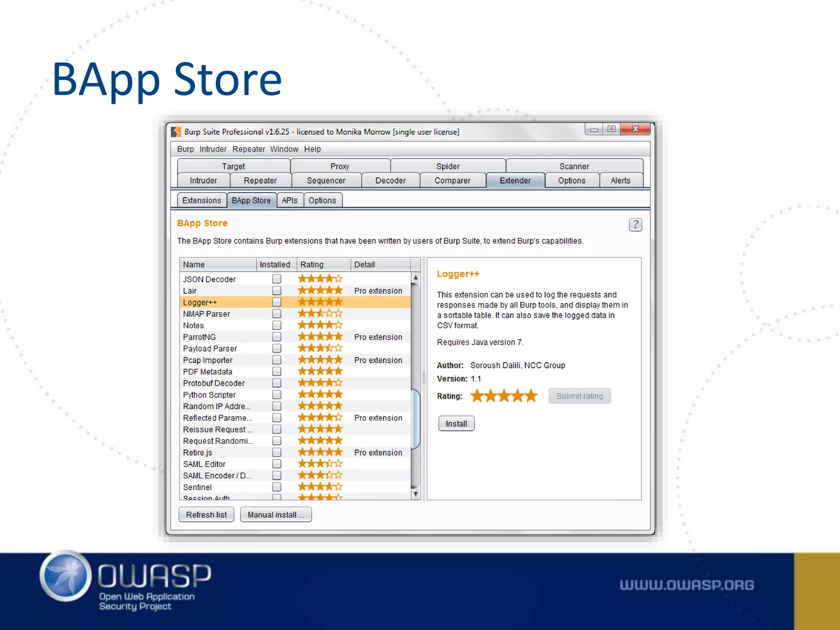Select the SAML Encoder / D... row
The width and height of the screenshot is (840, 630).
(x=295, y=475)
